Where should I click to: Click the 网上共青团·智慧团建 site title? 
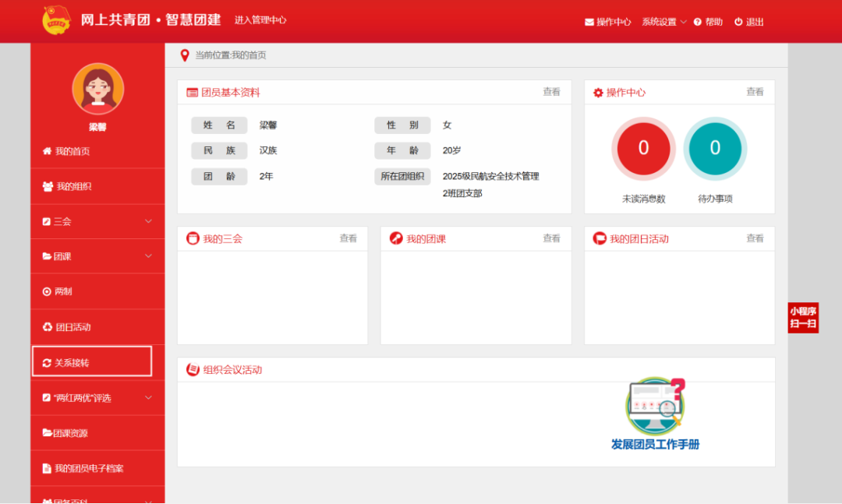coord(151,19)
